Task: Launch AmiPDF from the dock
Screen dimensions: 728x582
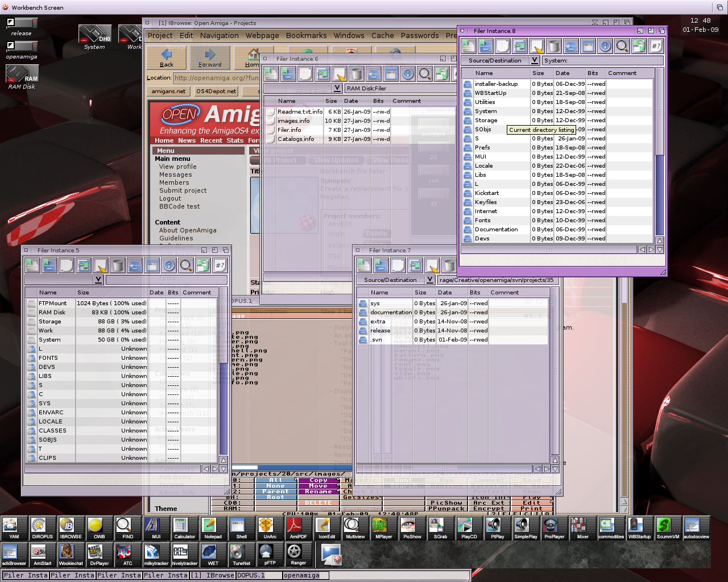Action: [x=299, y=528]
